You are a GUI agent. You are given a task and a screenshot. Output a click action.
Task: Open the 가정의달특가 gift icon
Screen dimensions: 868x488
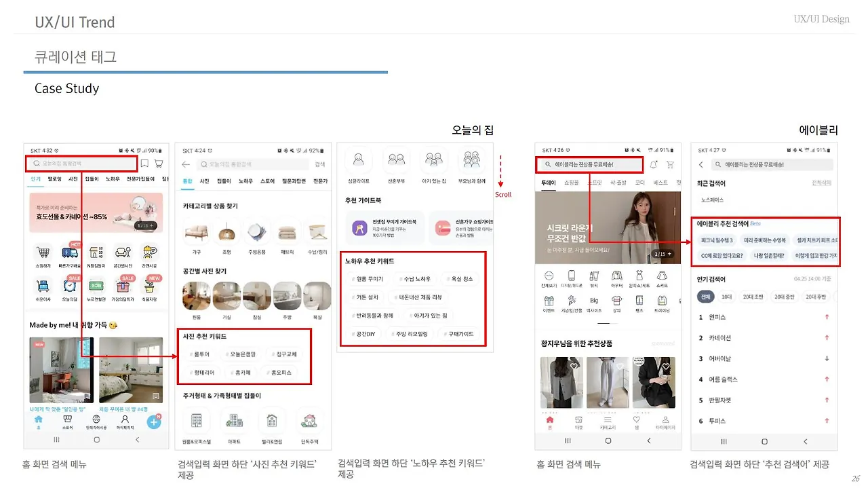coord(123,286)
